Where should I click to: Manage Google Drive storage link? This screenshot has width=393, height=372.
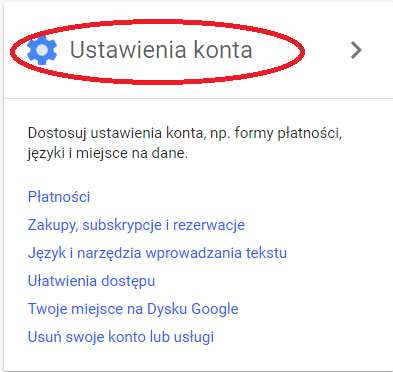(x=133, y=309)
